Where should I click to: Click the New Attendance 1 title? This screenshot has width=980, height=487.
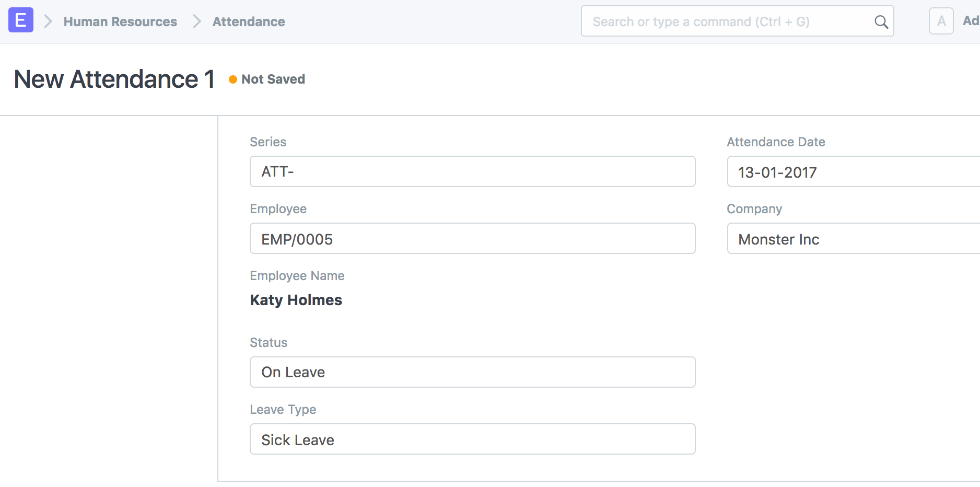pyautogui.click(x=114, y=79)
